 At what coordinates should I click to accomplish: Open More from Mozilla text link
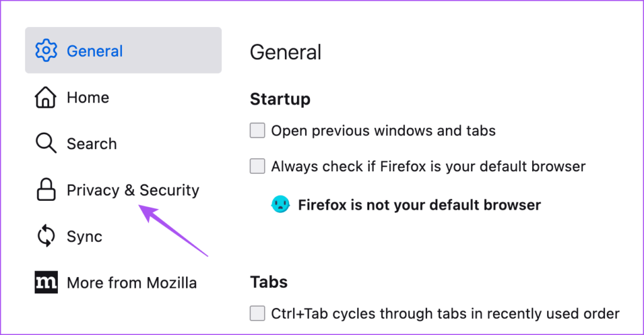pyautogui.click(x=131, y=283)
